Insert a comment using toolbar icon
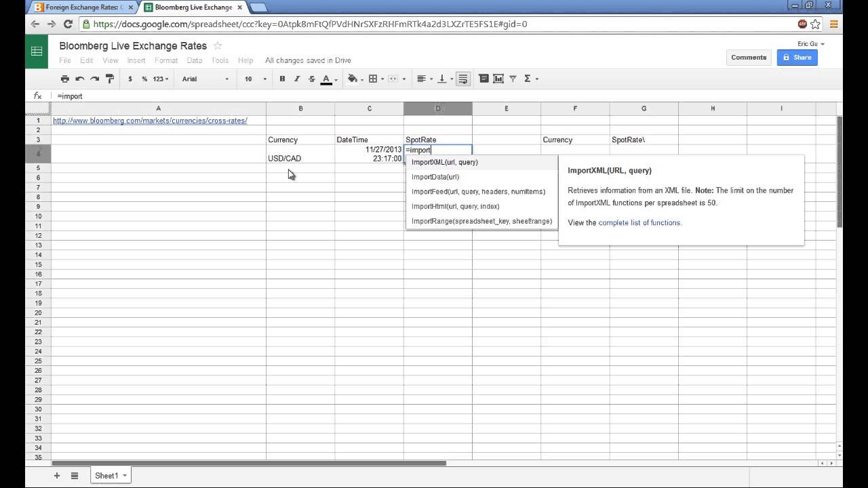The image size is (868, 488). coord(484,79)
